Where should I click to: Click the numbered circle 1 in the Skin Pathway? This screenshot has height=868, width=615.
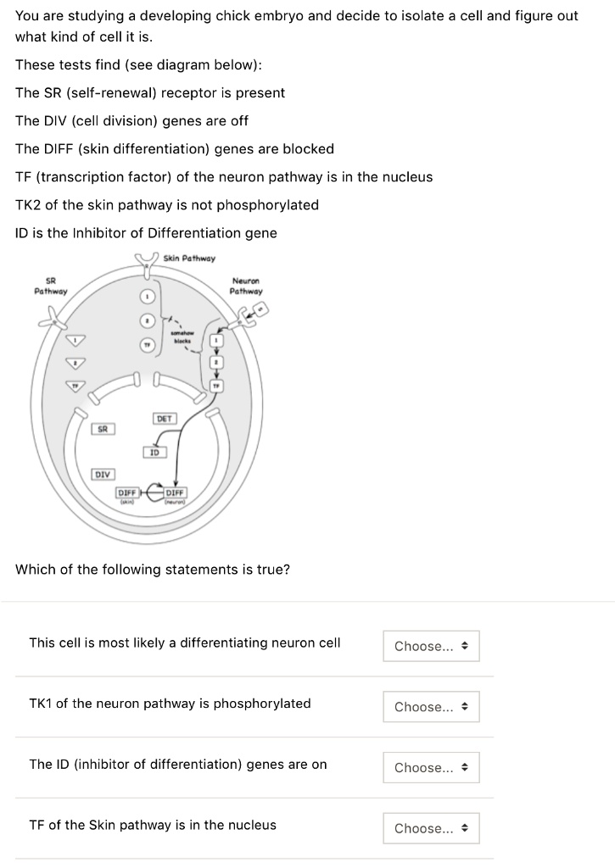(147, 296)
